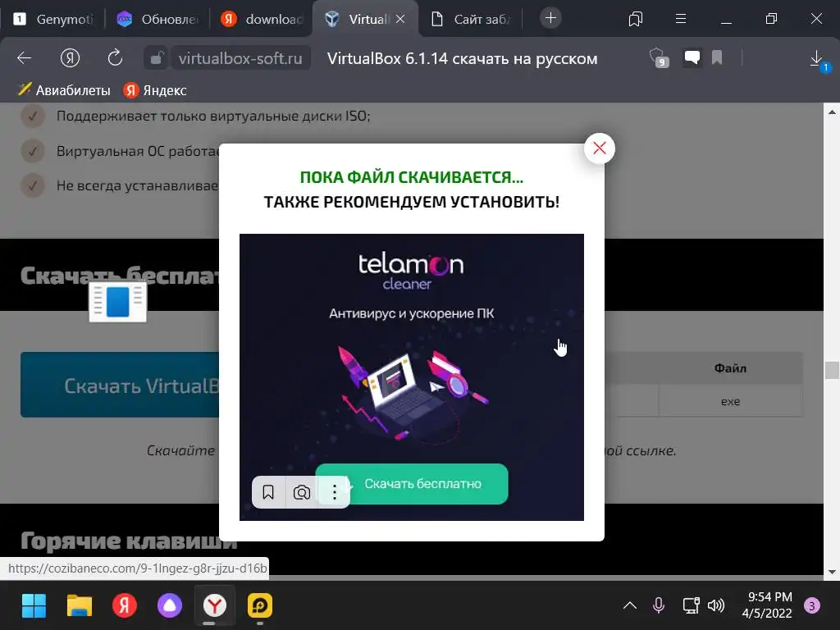
Task: Expand the system tray hidden icons chevron
Action: tap(630, 606)
